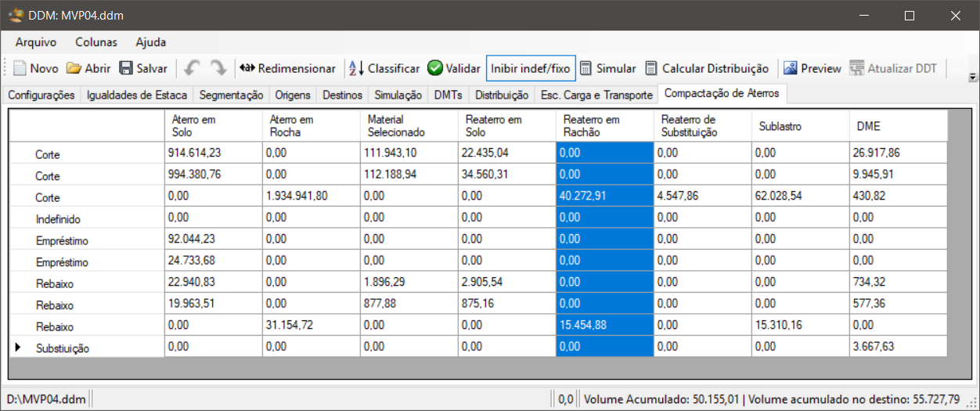980x411 pixels.
Task: Select cell with value 22.435,04
Action: 506,153
